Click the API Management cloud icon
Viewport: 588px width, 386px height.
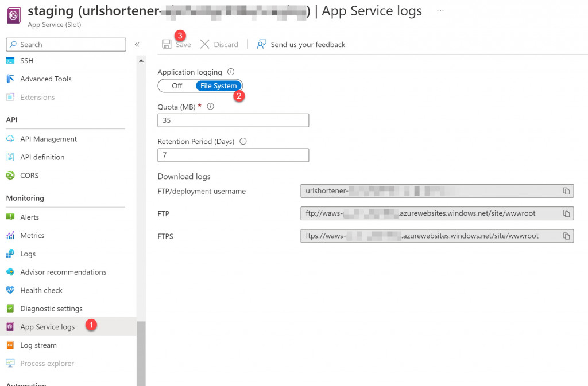pyautogui.click(x=10, y=139)
